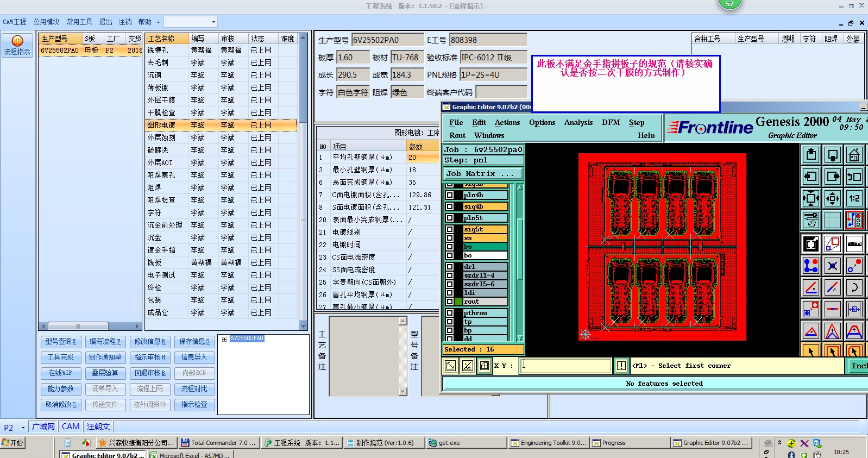Click the rotate arc arrow icon

(854, 287)
